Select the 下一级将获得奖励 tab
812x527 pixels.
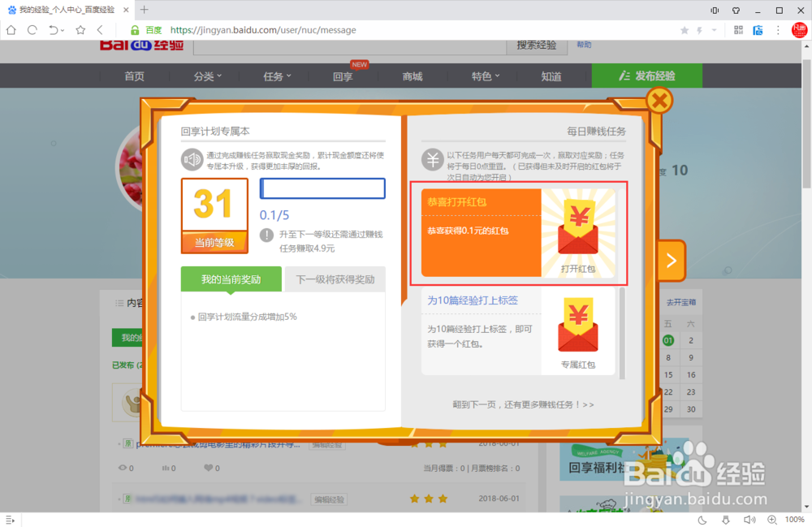click(x=335, y=279)
